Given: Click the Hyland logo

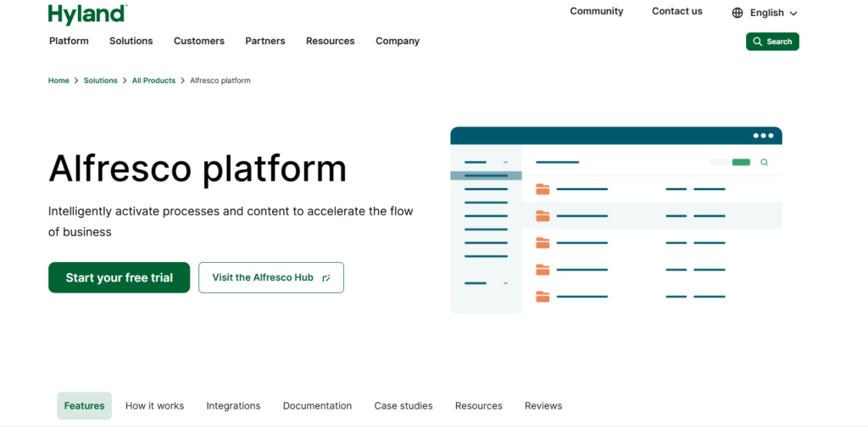Looking at the screenshot, I should (x=87, y=14).
